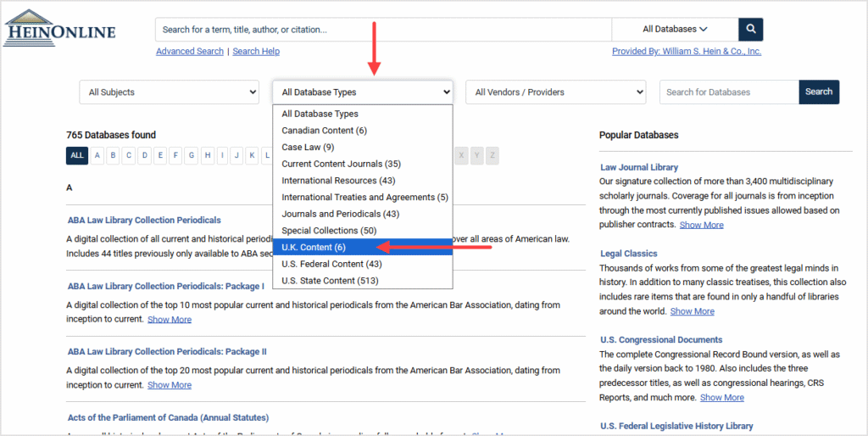The image size is (868, 436).
Task: Show More for Package II description
Action: click(x=170, y=385)
